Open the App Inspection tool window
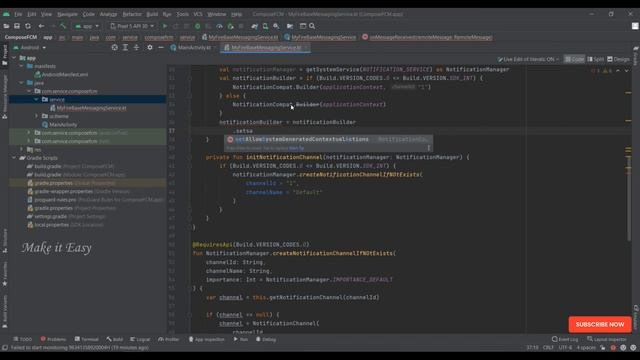 point(207,339)
